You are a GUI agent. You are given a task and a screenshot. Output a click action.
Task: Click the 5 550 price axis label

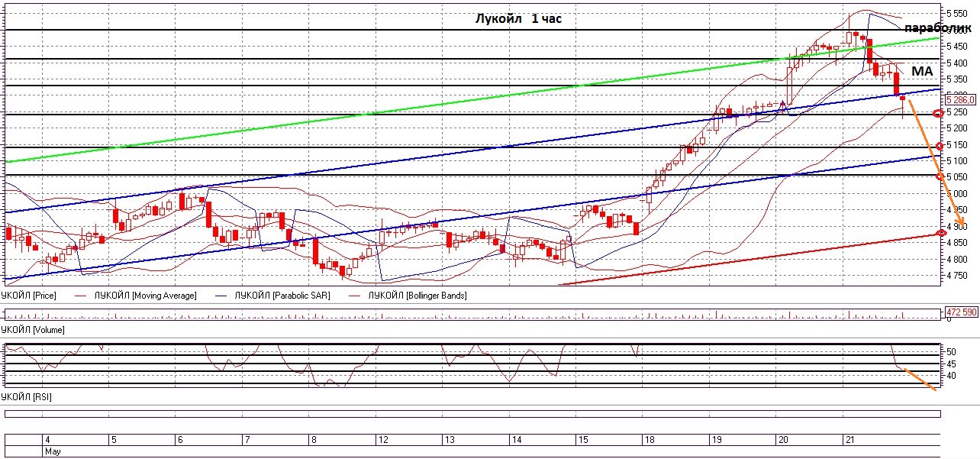[958, 14]
